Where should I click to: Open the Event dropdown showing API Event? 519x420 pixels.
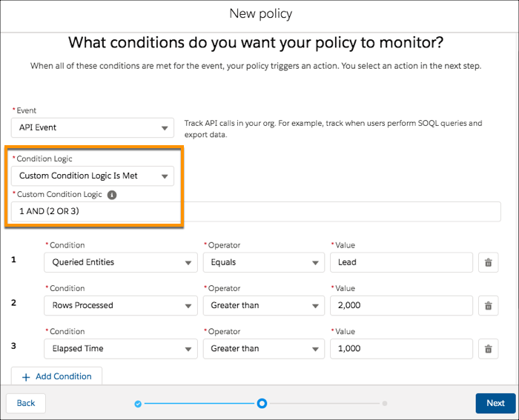[93, 127]
